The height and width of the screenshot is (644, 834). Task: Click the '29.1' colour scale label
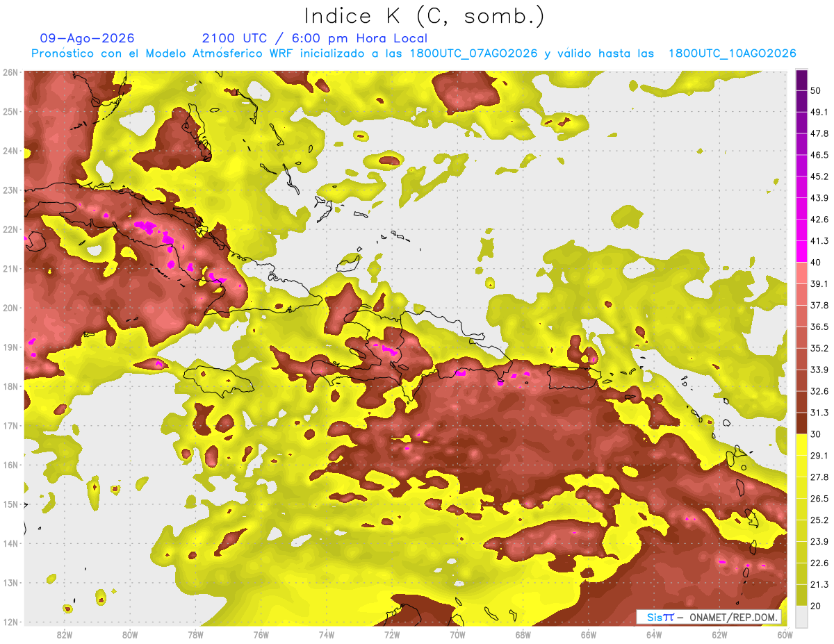[819, 456]
